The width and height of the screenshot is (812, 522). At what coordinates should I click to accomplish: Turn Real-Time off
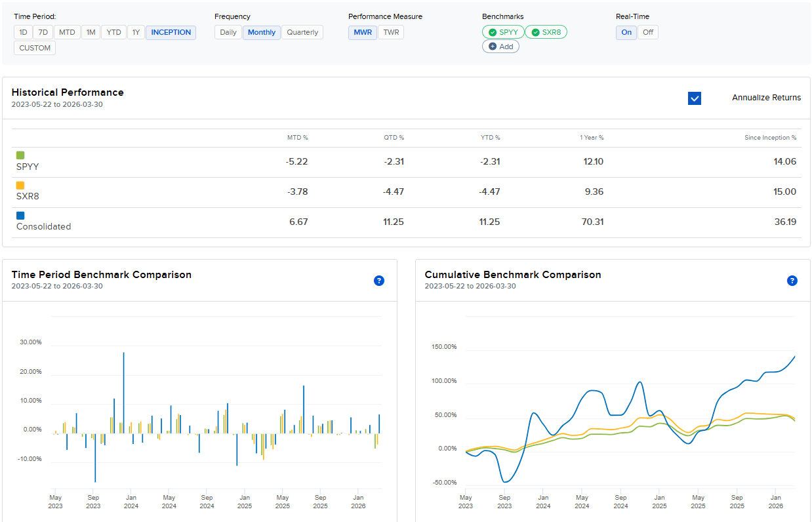coord(647,32)
